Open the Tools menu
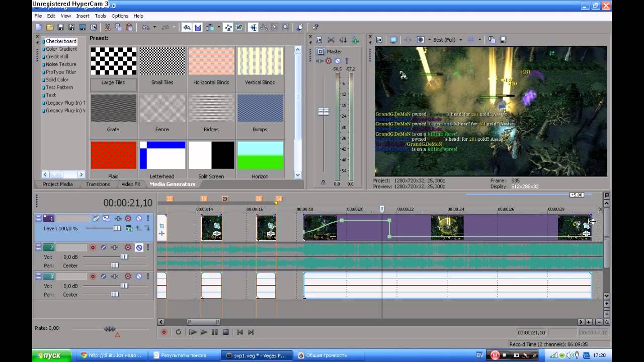Image resolution: width=644 pixels, height=362 pixels. click(x=101, y=16)
